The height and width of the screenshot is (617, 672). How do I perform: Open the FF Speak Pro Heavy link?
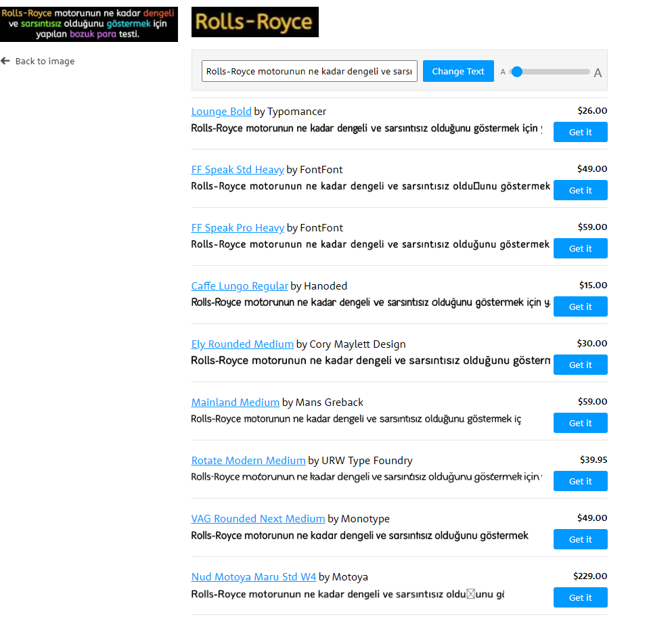(238, 228)
